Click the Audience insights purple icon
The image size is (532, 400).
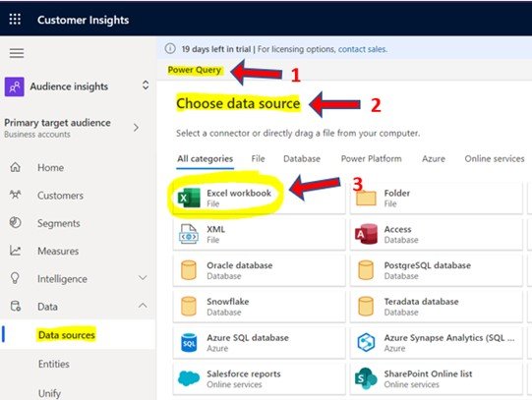coord(14,86)
